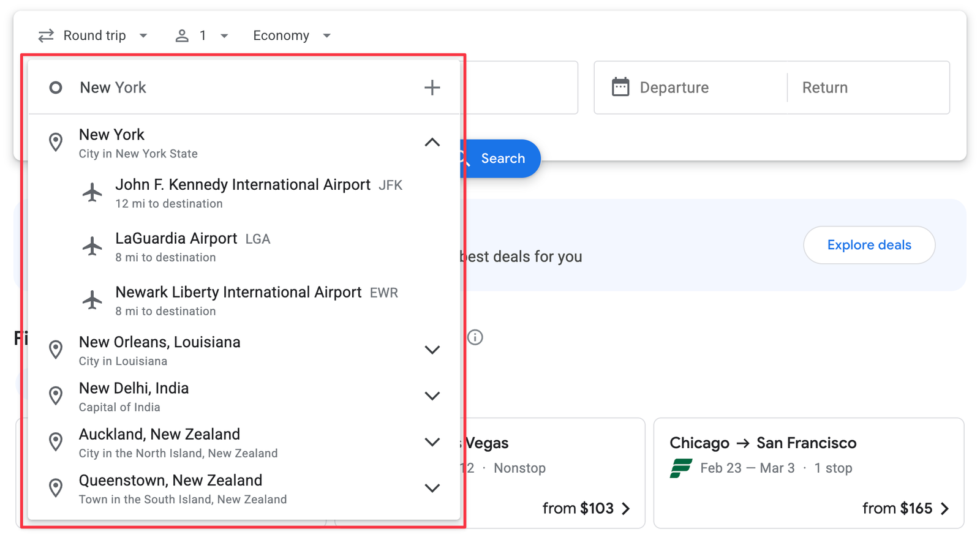
Task: Open the Economy class dropdown
Action: 292,36
